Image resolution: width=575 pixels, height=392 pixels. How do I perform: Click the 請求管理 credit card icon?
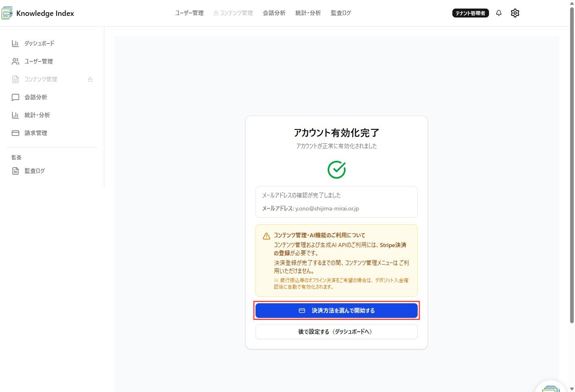coord(15,133)
